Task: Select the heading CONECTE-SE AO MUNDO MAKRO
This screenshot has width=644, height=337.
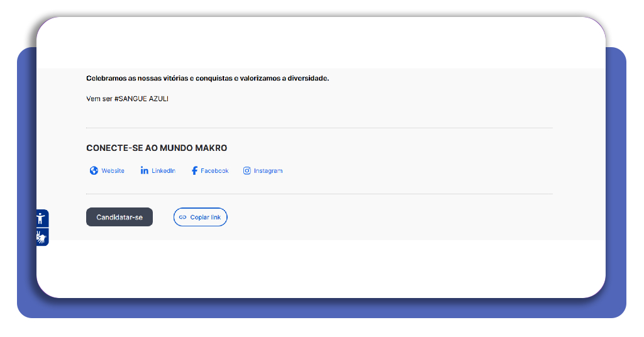Action: point(157,148)
